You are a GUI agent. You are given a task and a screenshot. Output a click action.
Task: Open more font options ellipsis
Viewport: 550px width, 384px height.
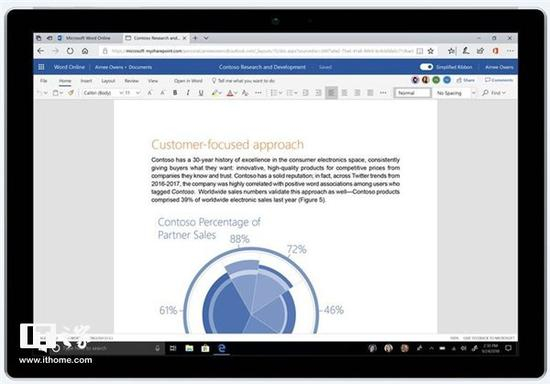pyautogui.click(x=258, y=93)
